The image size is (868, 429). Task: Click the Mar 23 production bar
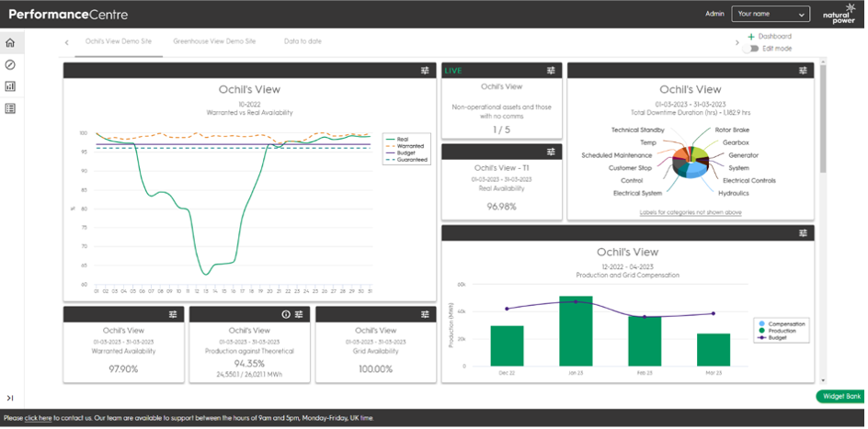(714, 350)
